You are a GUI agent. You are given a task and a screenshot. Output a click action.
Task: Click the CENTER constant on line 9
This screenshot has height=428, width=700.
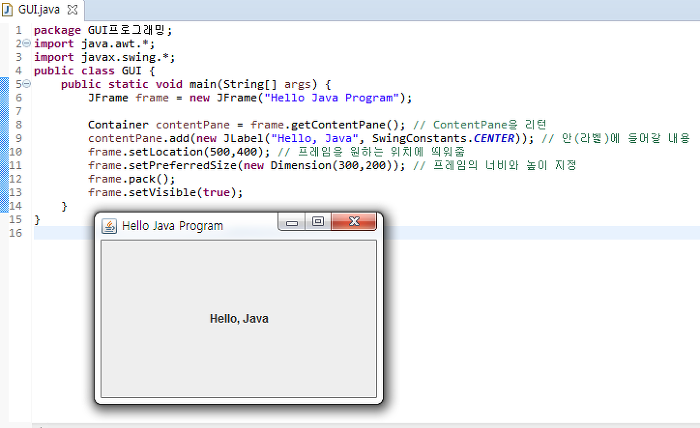point(494,138)
